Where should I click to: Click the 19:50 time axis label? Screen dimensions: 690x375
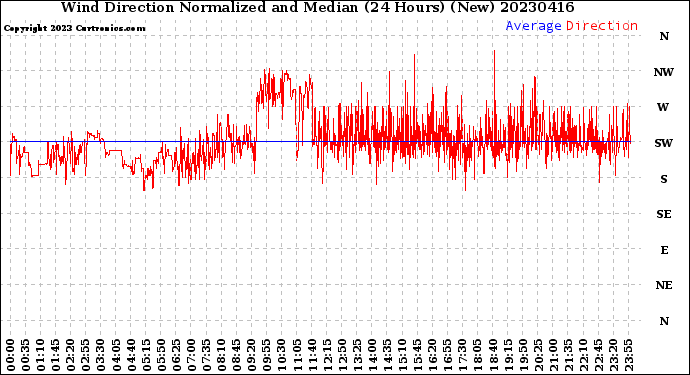point(523,356)
